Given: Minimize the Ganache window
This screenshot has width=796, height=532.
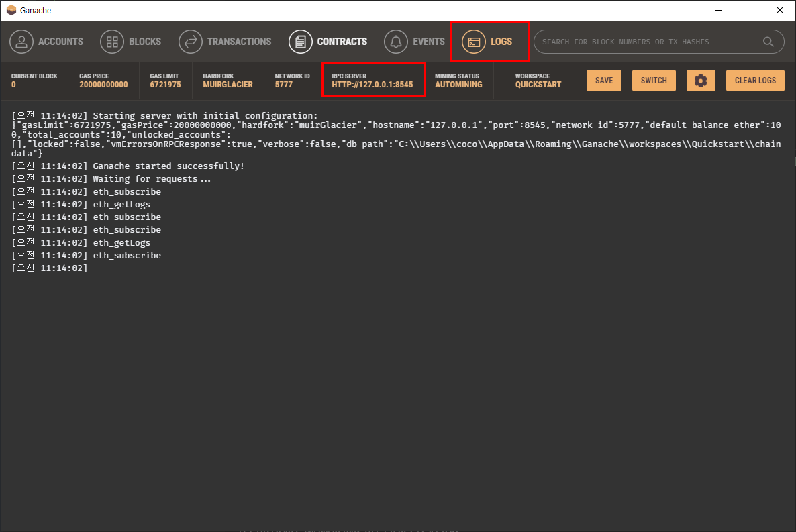Looking at the screenshot, I should click(718, 10).
